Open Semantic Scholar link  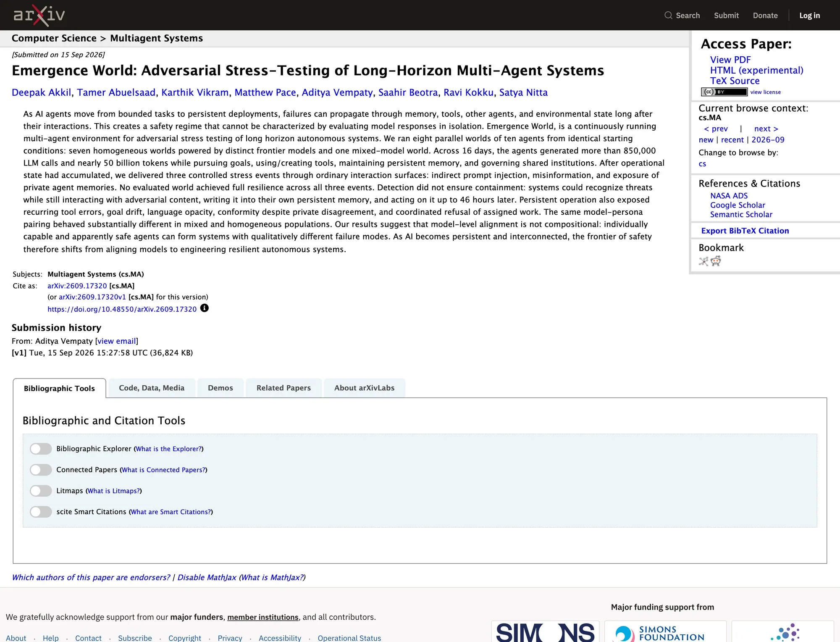coord(741,214)
